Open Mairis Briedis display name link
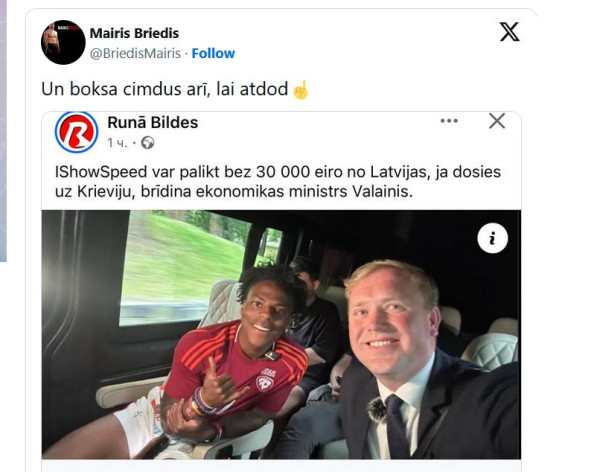The image size is (600, 472). [x=134, y=33]
